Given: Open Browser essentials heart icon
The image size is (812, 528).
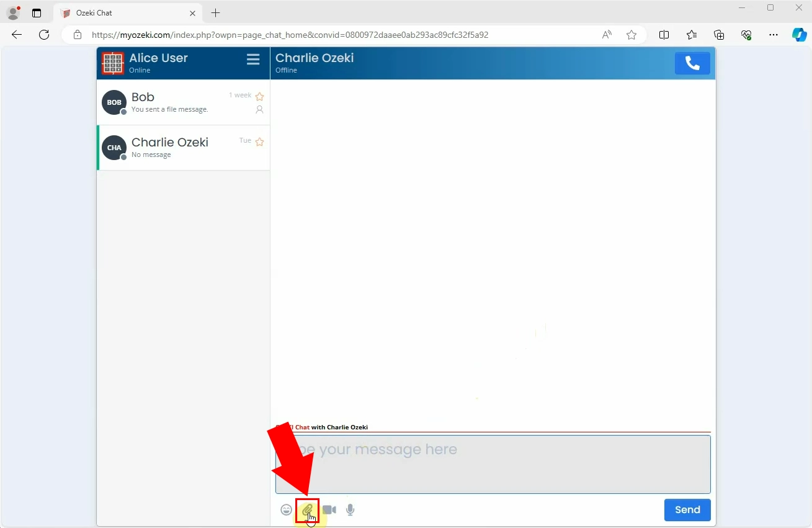Looking at the screenshot, I should [746, 35].
